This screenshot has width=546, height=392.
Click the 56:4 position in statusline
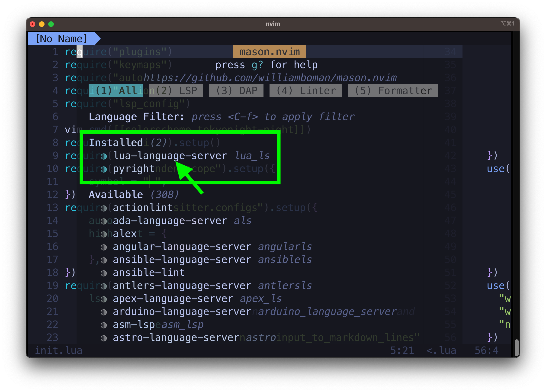[x=486, y=351]
